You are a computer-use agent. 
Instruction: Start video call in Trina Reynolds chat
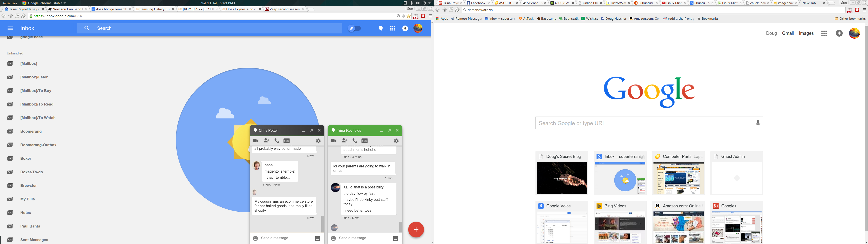334,141
